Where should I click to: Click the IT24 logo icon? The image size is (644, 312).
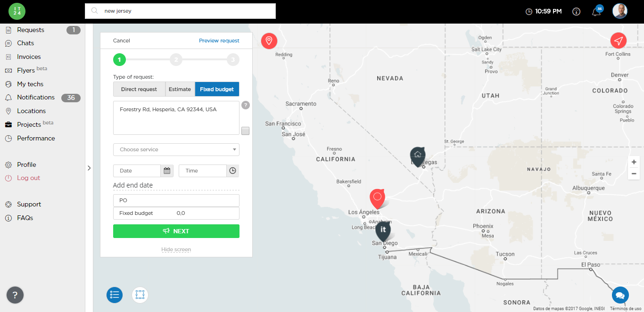click(x=17, y=11)
